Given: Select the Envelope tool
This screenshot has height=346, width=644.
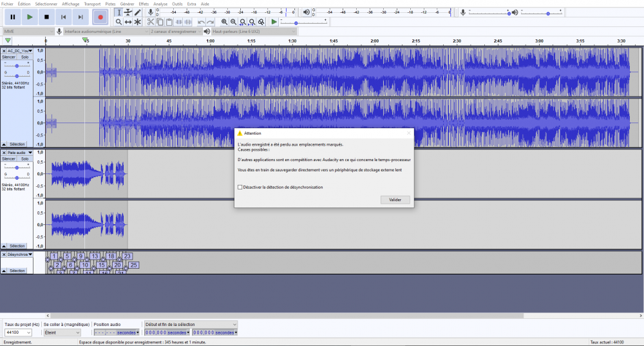Looking at the screenshot, I should (128, 12).
